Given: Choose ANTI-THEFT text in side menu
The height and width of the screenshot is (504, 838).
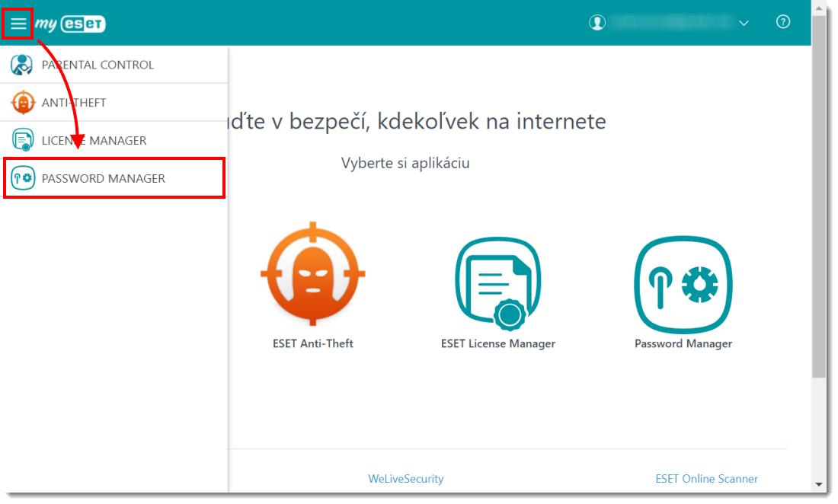Looking at the screenshot, I should (x=74, y=102).
